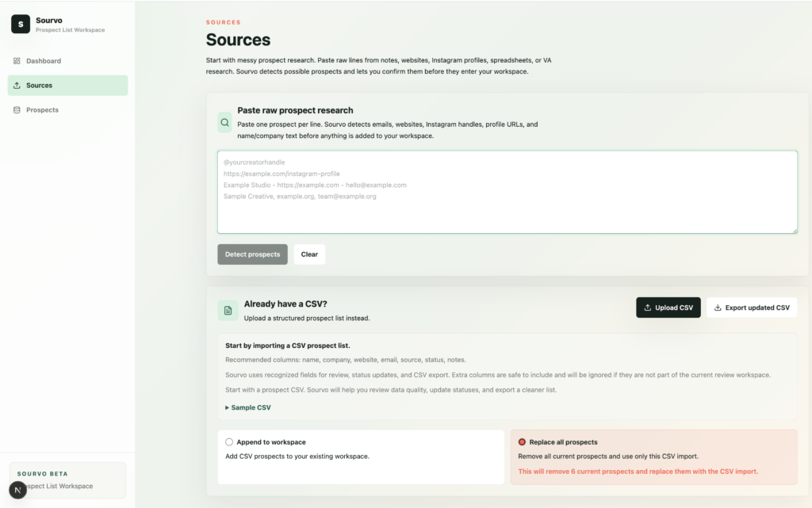Click the download icon in Export updated CSV
Viewport: 812px width, 508px height.
[x=718, y=307]
